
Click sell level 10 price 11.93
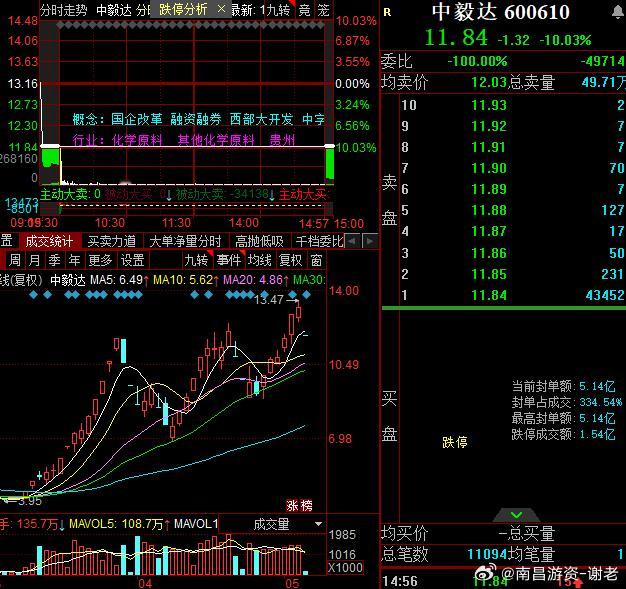[489, 105]
